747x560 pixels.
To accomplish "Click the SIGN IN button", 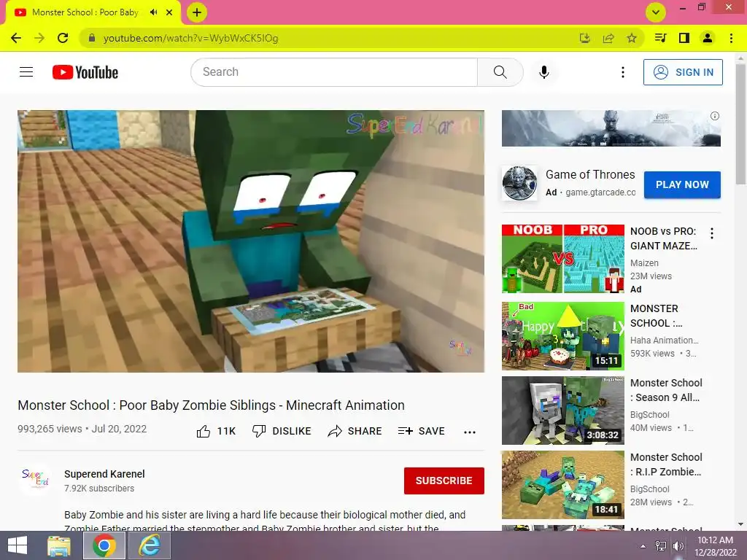I will click(683, 72).
